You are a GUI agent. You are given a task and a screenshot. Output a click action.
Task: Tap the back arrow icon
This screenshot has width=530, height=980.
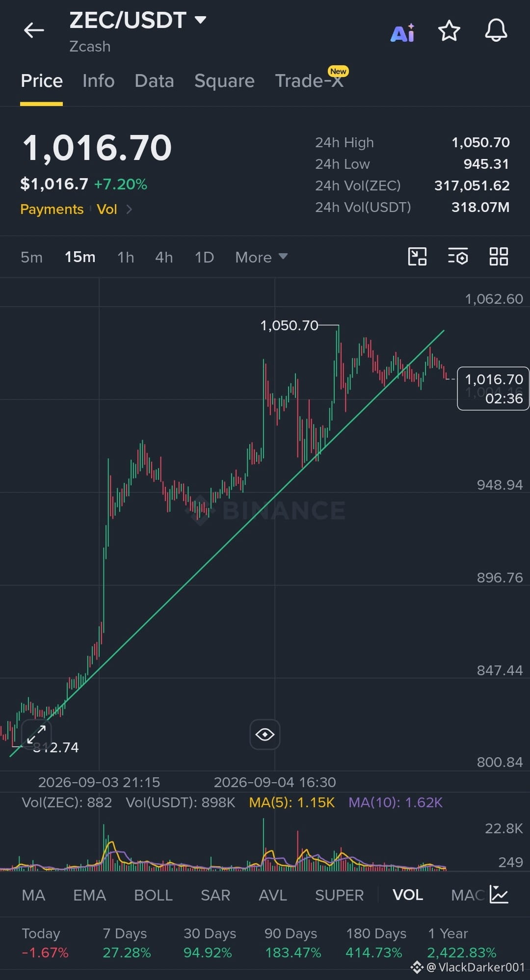coord(34,30)
